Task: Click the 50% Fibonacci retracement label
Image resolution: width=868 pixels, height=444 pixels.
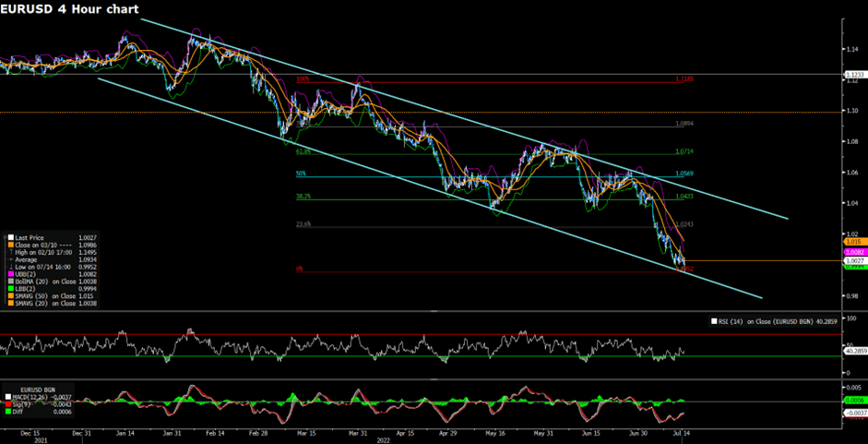Action: 301,174
